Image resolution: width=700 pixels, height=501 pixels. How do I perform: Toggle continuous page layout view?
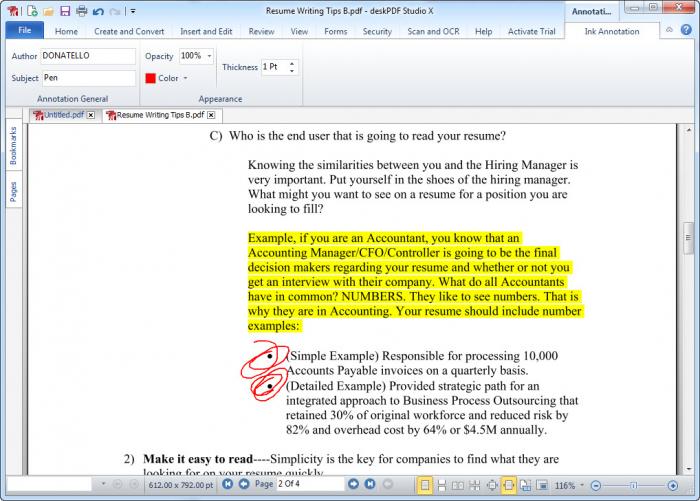pos(441,485)
